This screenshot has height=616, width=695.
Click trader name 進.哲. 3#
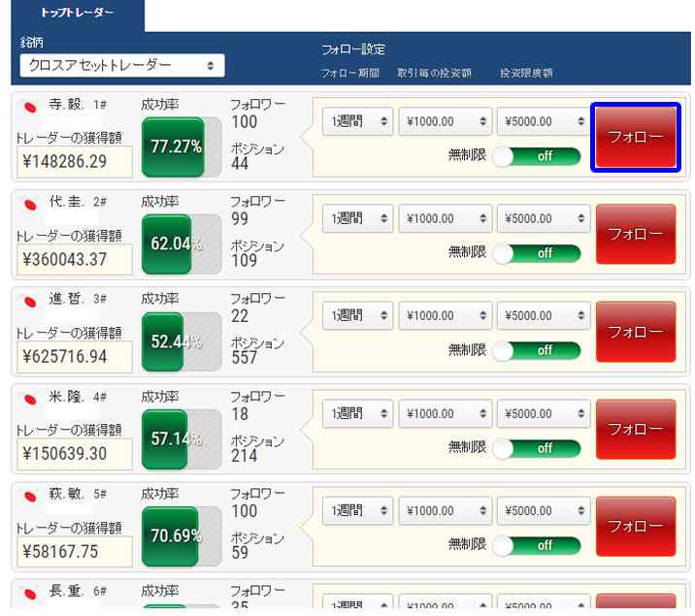point(78,300)
